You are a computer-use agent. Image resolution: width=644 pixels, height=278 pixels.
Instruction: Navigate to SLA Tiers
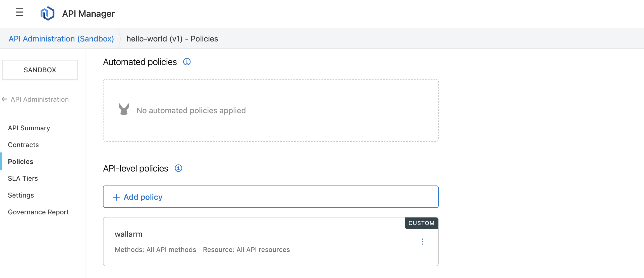tap(23, 179)
